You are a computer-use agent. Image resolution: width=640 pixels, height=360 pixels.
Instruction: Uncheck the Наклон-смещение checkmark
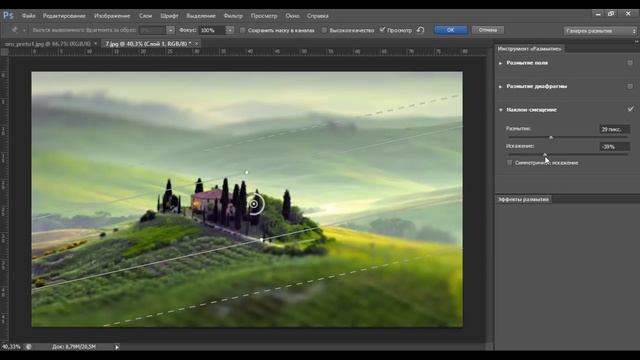[x=630, y=109]
